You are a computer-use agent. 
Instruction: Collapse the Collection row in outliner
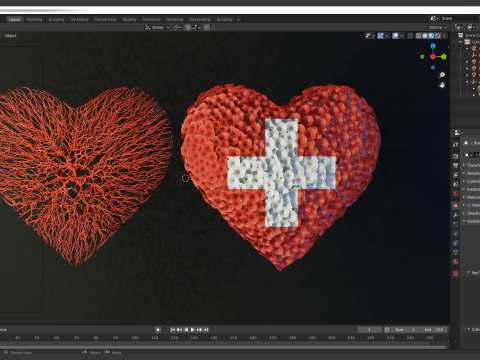[461, 42]
